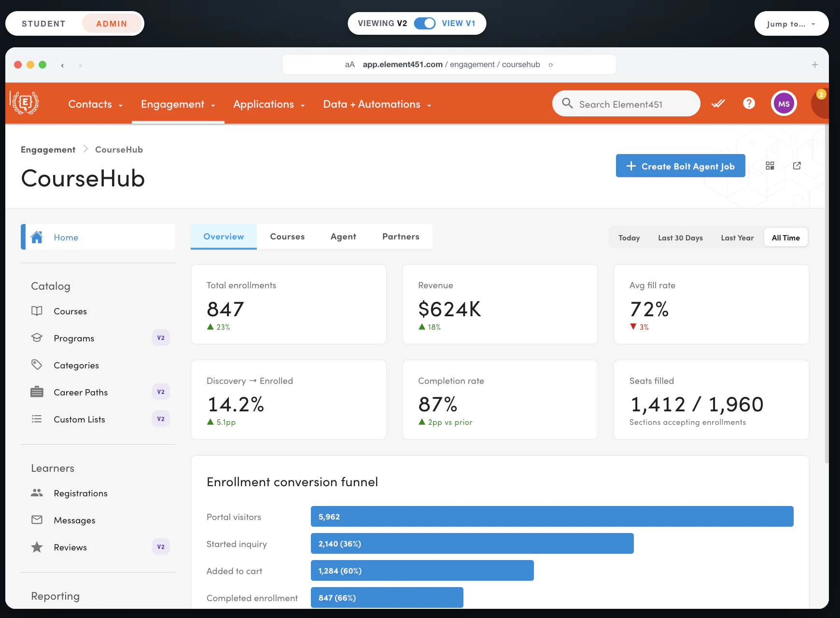
Task: Click the Portal visitors funnel bar
Action: [552, 517]
